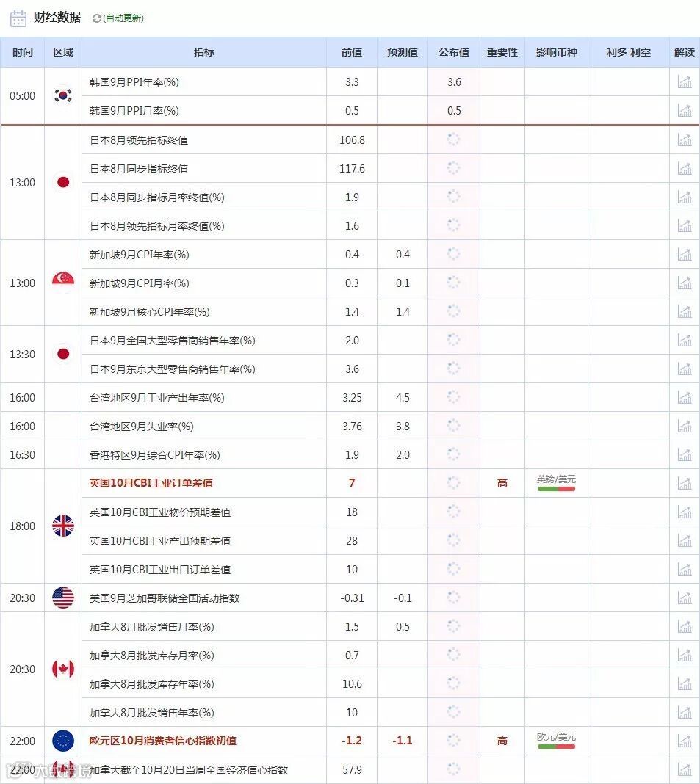Image resolution: width=700 pixels, height=784 pixels.
Task: Click the 预测值 column header
Action: [x=403, y=52]
